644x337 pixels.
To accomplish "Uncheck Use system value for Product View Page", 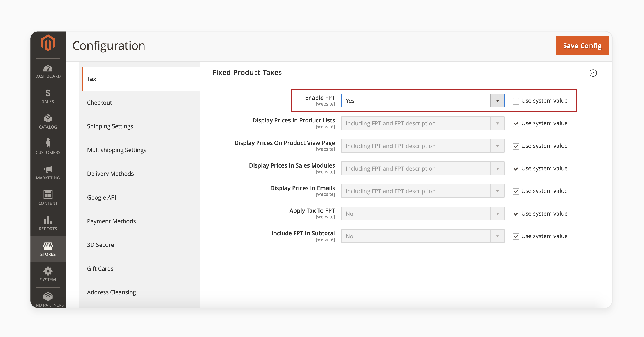I will click(x=516, y=146).
